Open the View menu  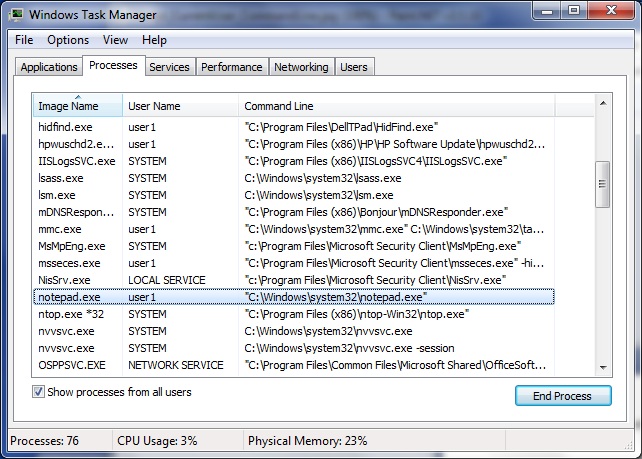(115, 40)
